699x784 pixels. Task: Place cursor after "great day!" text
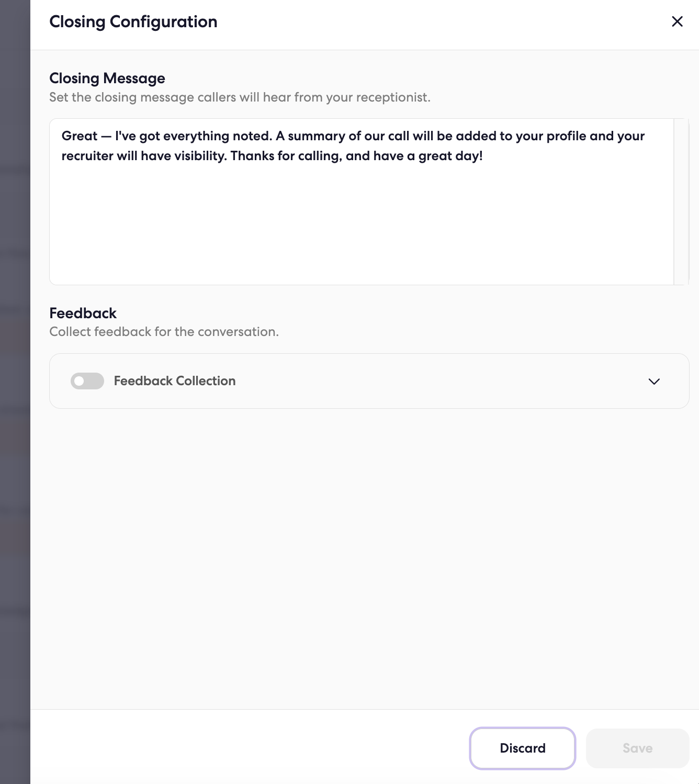coord(484,156)
